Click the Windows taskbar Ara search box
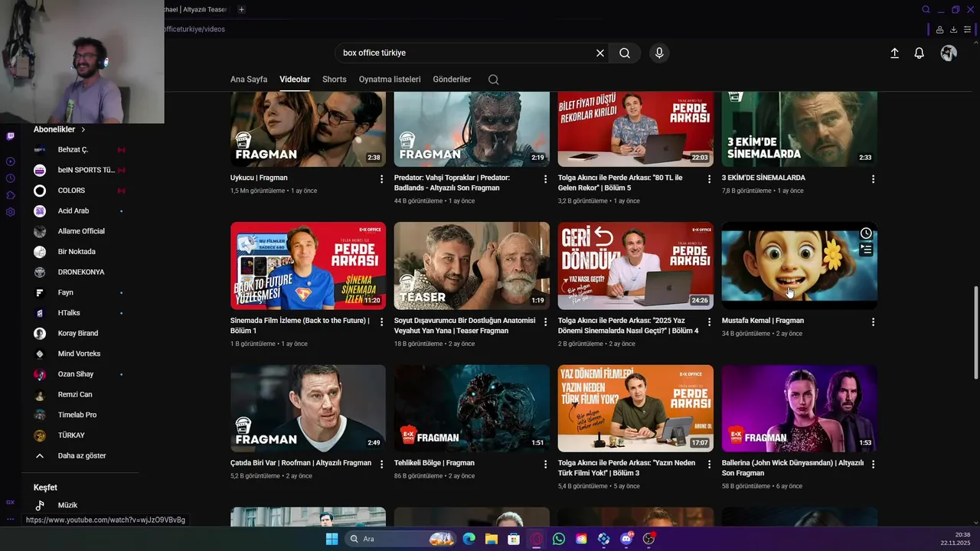The width and height of the screenshot is (980, 551). pos(400,539)
